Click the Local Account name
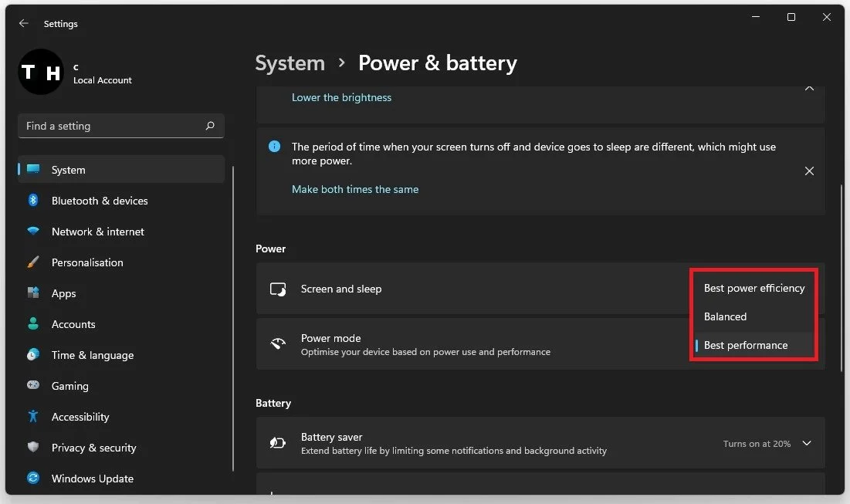 103,80
